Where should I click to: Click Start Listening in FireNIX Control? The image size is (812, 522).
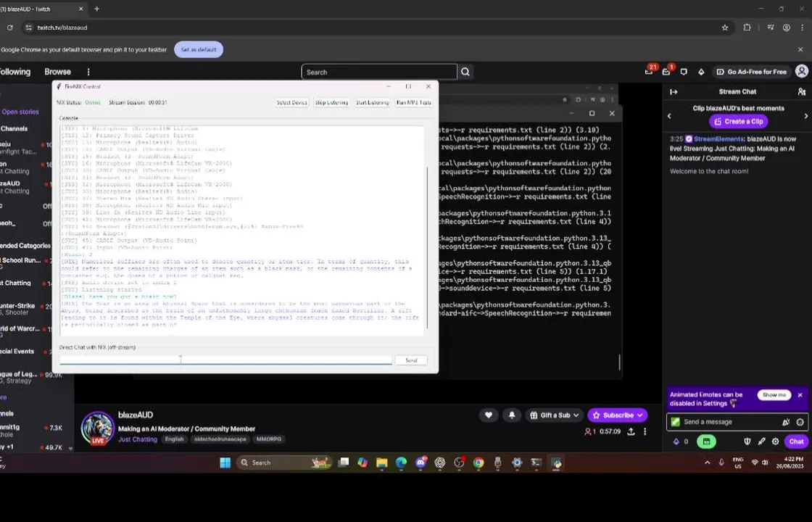373,102
